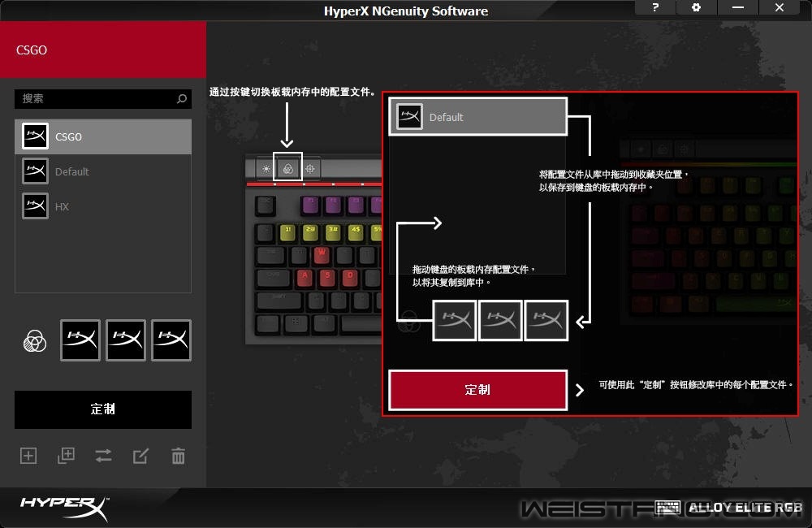The width and height of the screenshot is (812, 528).
Task: Click the game mode crosshair key on keyboard image
Action: [x=310, y=169]
